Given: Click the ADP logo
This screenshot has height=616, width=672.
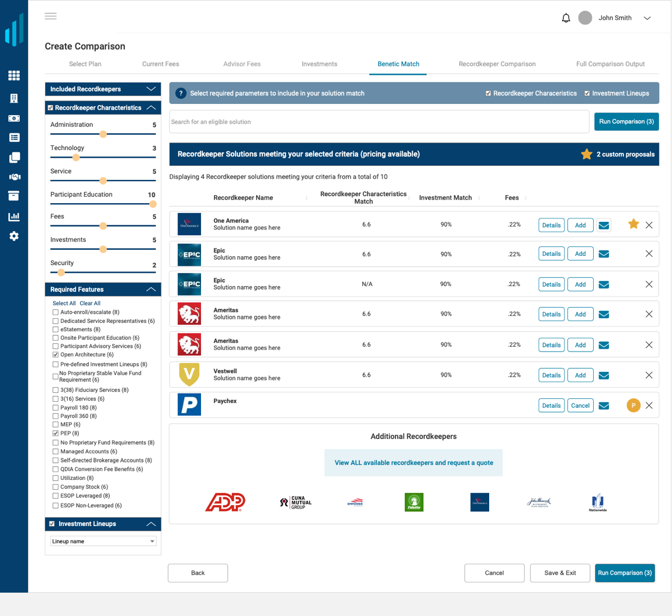Looking at the screenshot, I should click(x=226, y=502).
